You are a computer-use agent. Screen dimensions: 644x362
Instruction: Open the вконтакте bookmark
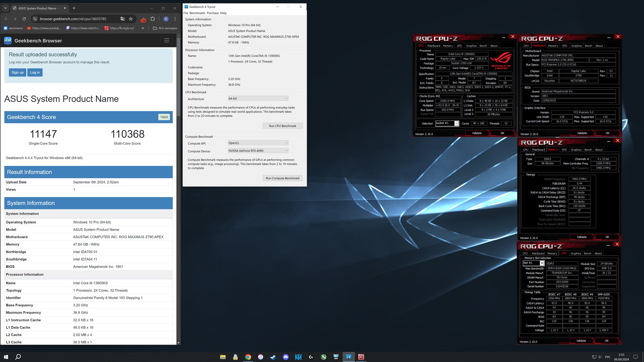click(13, 28)
